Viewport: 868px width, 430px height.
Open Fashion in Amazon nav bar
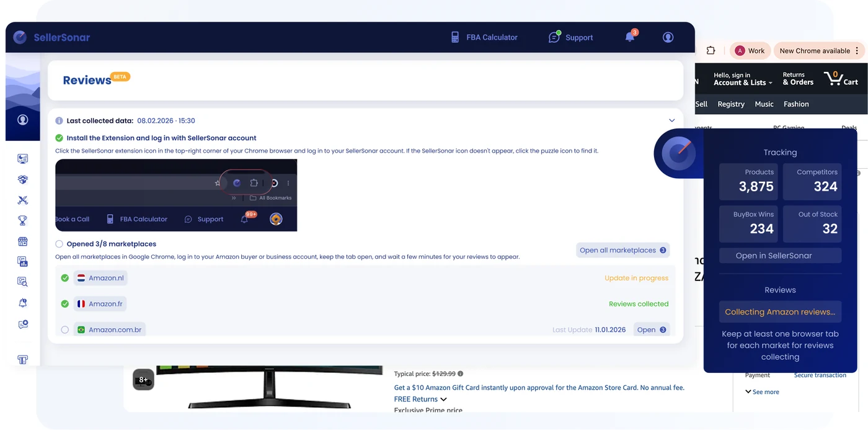tap(796, 104)
